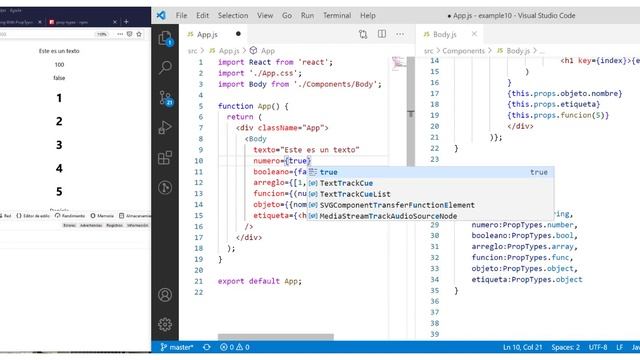Toggle Errores filter in devtools console

click(x=69, y=225)
